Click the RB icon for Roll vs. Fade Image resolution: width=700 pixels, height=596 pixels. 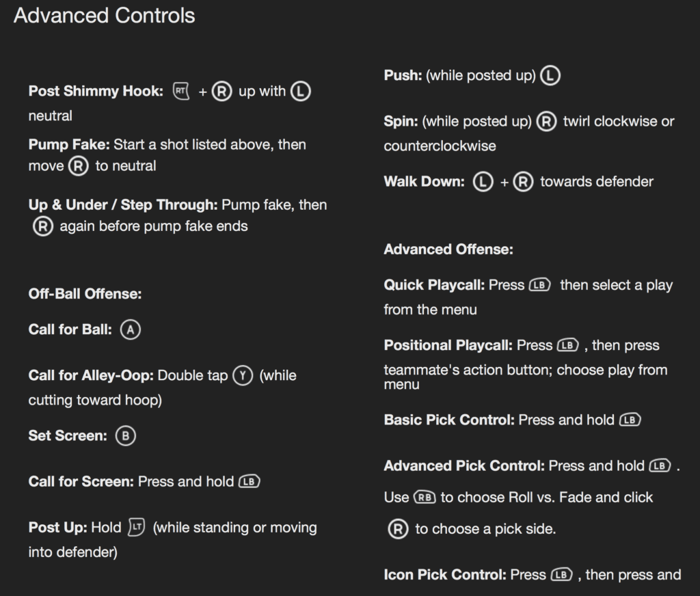(x=425, y=498)
